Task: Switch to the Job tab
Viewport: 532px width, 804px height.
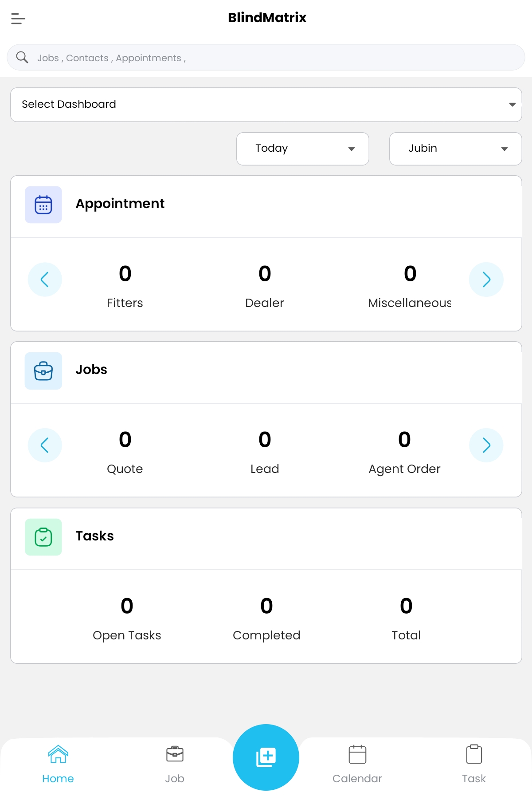Action: pos(175,765)
